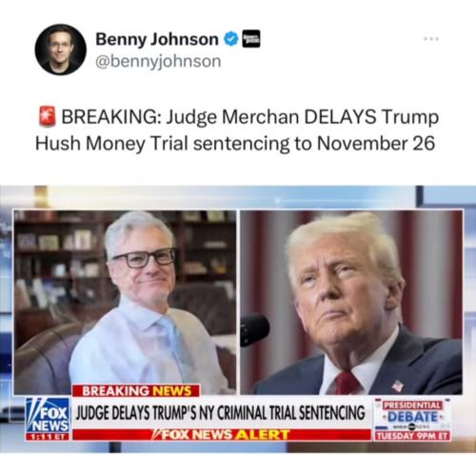Click the Fox News Alert red bar

(x=222, y=434)
